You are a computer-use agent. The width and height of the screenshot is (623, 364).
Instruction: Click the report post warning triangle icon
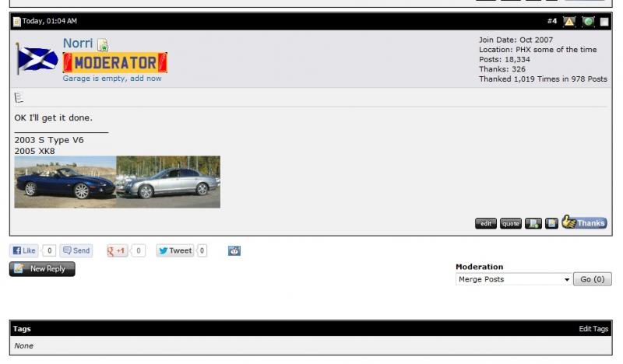tap(570, 21)
